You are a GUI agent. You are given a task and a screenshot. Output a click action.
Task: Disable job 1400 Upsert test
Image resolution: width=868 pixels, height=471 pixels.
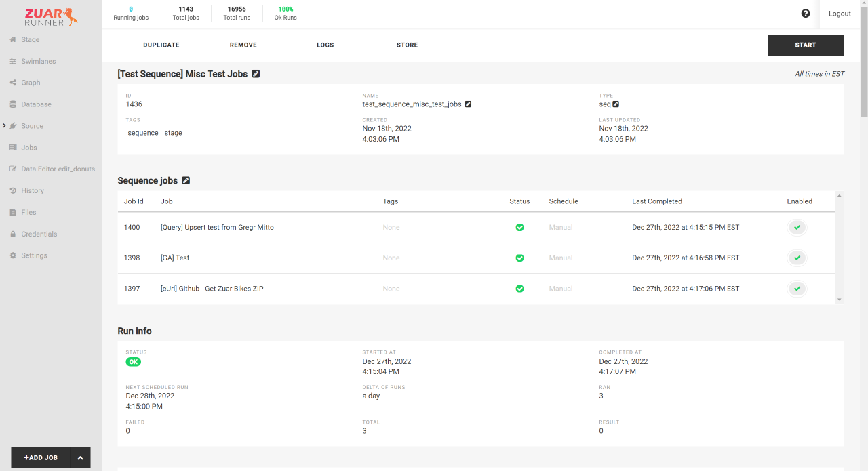pos(797,227)
